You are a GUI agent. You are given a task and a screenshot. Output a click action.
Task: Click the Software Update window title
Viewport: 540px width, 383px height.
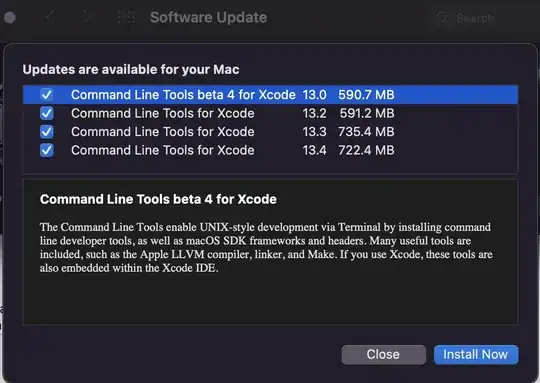(208, 17)
